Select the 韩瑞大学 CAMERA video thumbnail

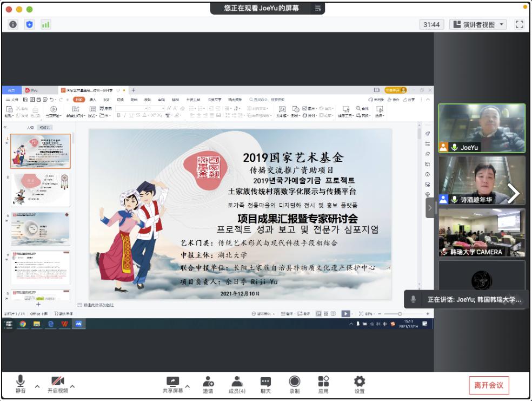482,233
